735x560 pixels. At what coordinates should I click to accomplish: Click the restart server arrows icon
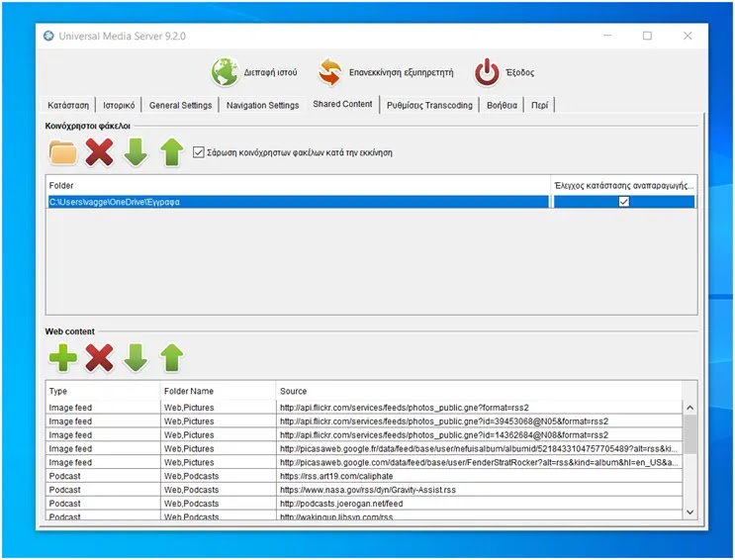329,72
